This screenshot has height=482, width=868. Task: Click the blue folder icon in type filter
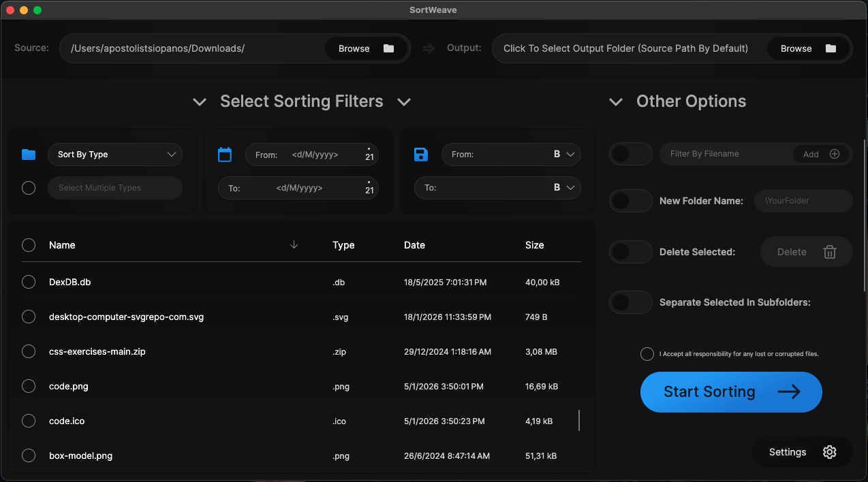click(x=28, y=155)
